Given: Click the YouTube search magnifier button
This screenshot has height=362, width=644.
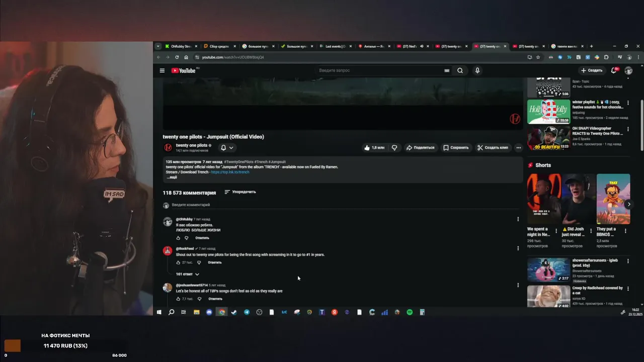Looking at the screenshot, I should (x=460, y=70).
